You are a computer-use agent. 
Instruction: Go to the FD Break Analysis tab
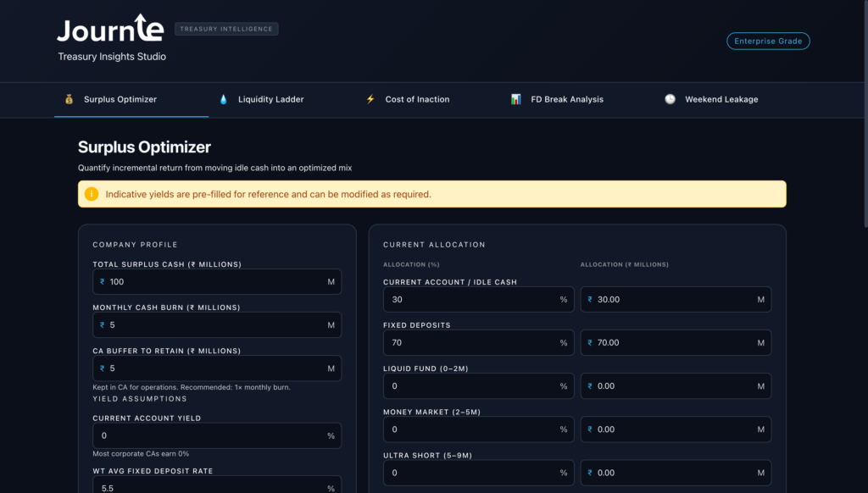[x=567, y=99]
